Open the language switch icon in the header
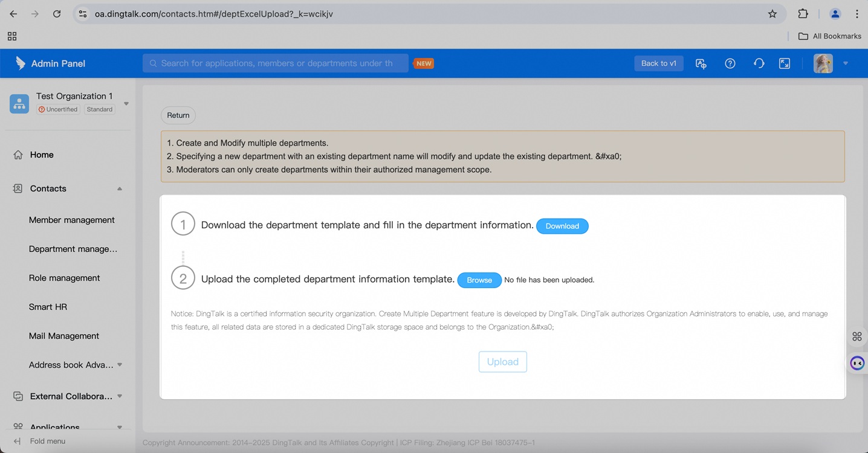 701,63
